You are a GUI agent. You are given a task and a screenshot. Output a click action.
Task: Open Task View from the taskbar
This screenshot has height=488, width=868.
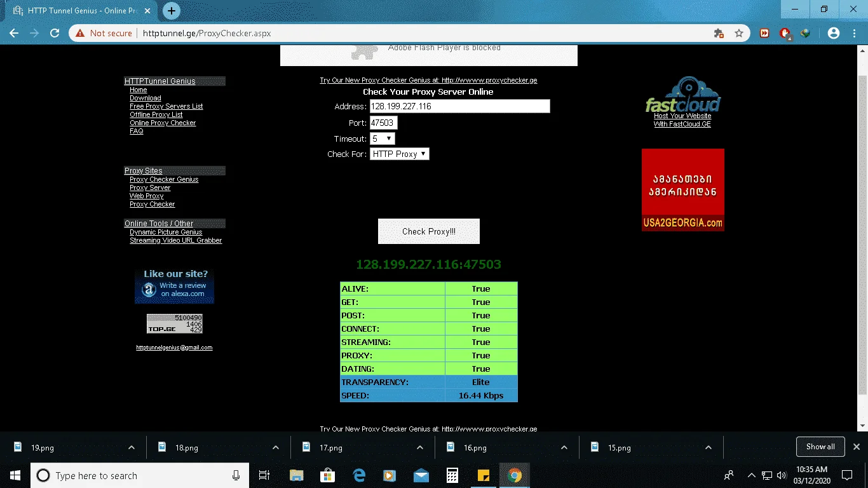point(264,475)
